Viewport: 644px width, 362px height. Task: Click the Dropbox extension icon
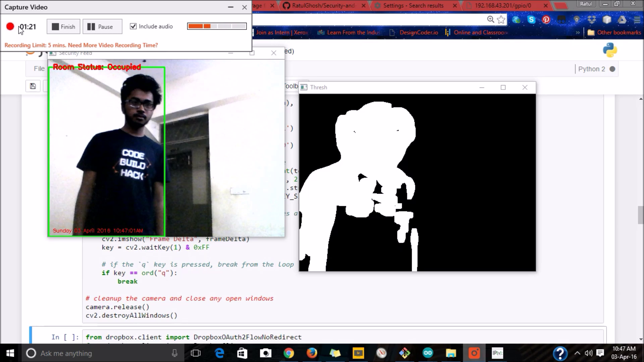pyautogui.click(x=592, y=20)
